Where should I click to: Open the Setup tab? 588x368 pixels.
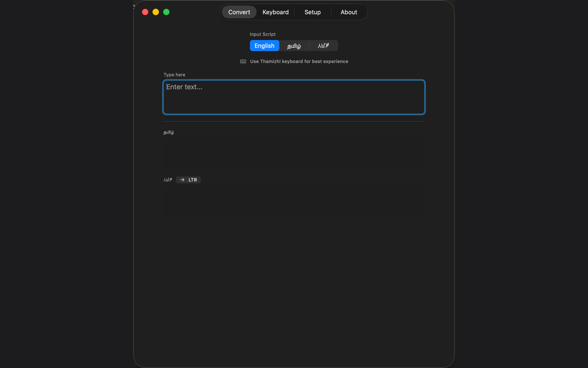click(312, 12)
